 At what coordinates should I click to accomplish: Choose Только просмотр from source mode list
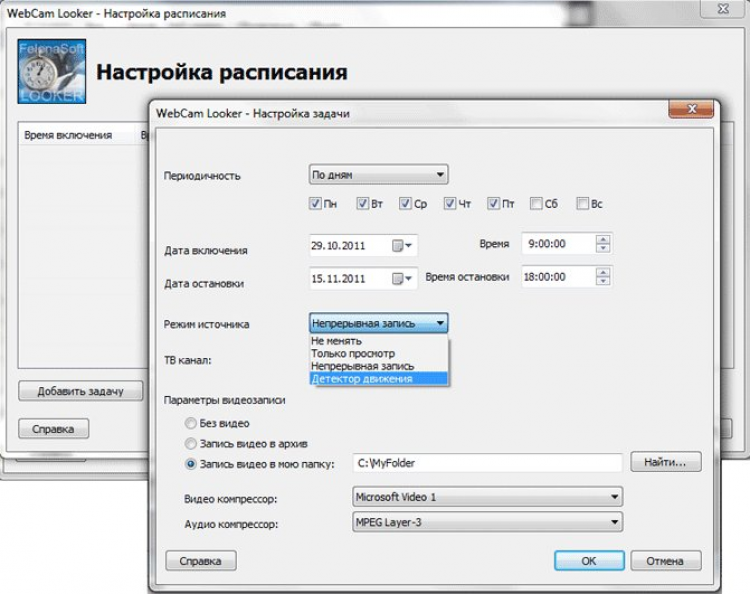point(379,353)
